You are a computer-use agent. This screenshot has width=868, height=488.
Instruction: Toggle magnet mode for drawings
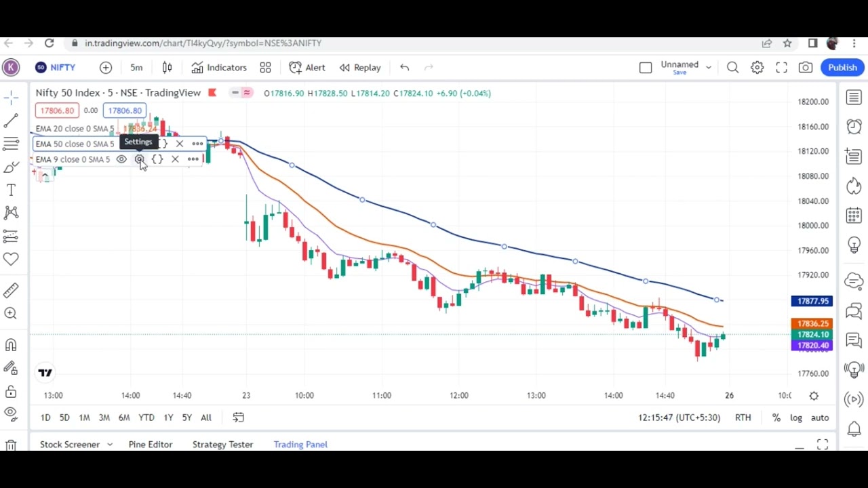click(11, 344)
